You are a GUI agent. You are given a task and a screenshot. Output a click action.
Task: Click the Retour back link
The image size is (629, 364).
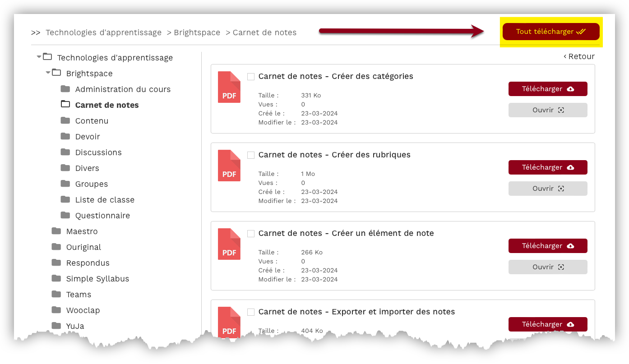click(579, 56)
